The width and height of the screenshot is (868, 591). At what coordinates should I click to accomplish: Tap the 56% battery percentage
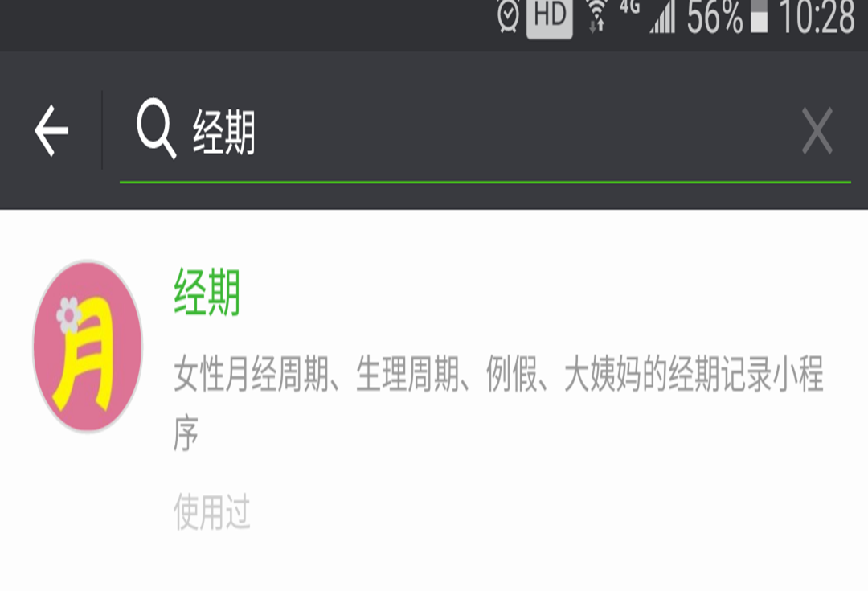(714, 17)
